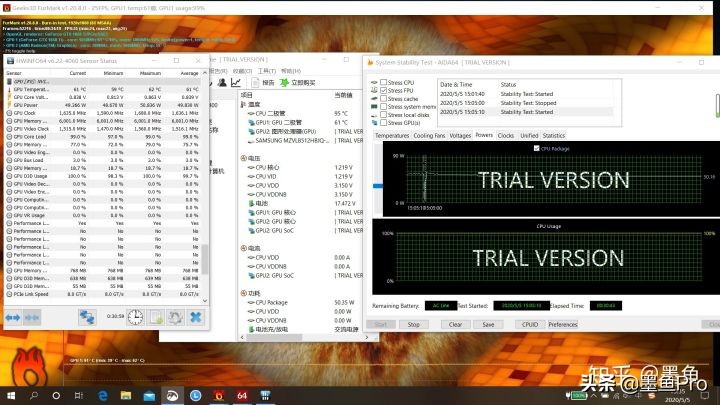
Task: Enable Stress CPU checkbox
Action: (383, 82)
